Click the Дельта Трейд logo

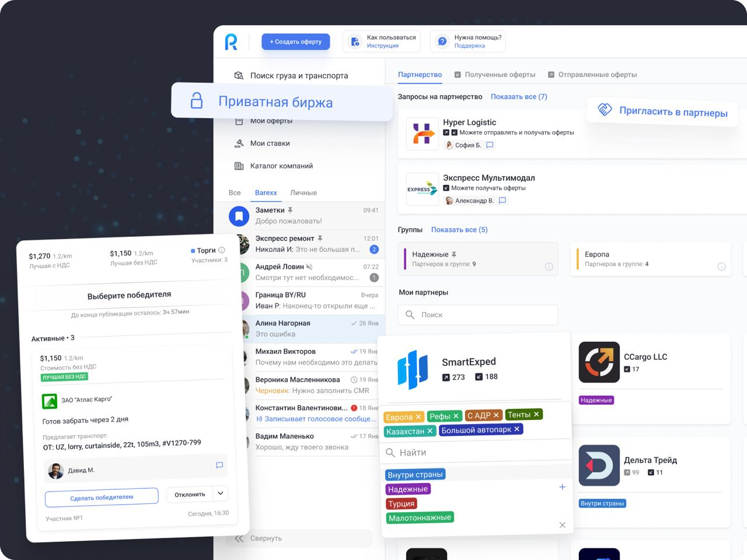click(x=599, y=466)
